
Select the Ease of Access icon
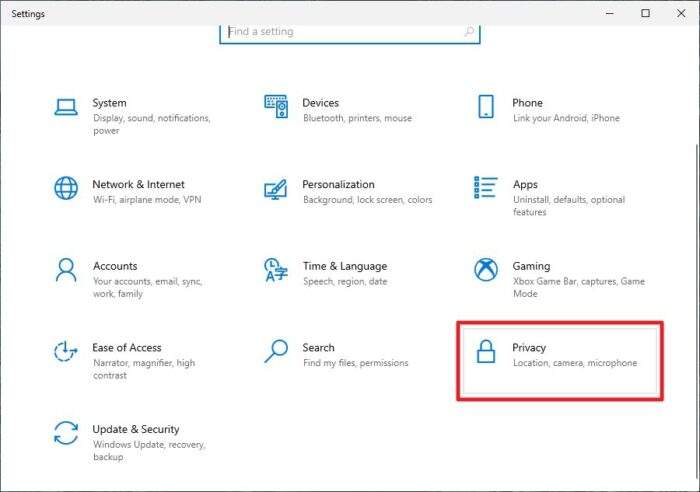pyautogui.click(x=66, y=351)
